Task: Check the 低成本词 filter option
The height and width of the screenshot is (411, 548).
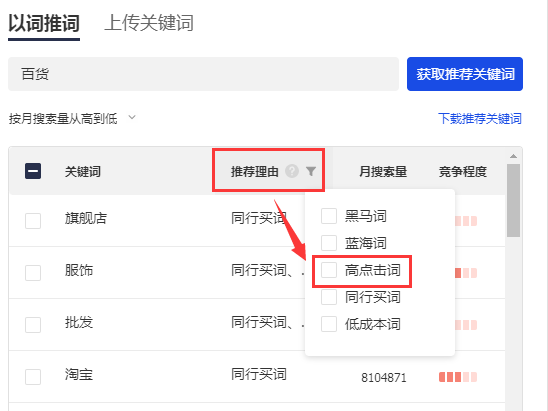Action: tap(329, 324)
